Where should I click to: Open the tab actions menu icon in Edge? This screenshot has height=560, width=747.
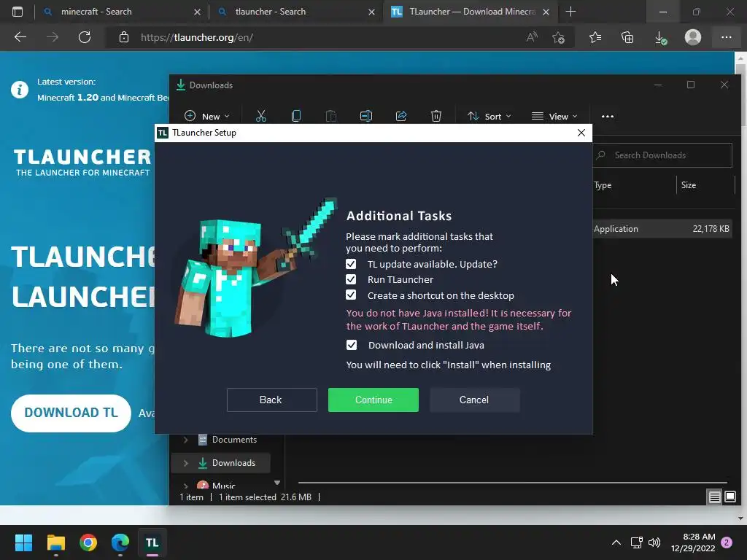[x=18, y=12]
